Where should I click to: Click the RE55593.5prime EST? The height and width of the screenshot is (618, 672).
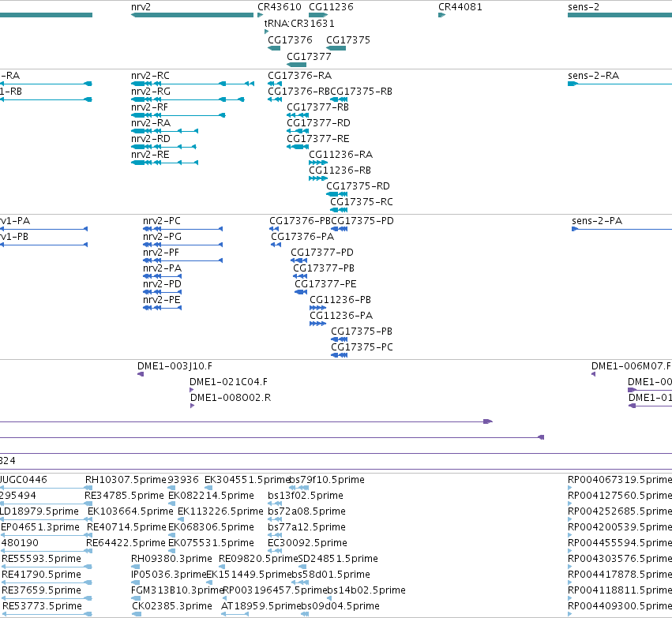click(41, 559)
